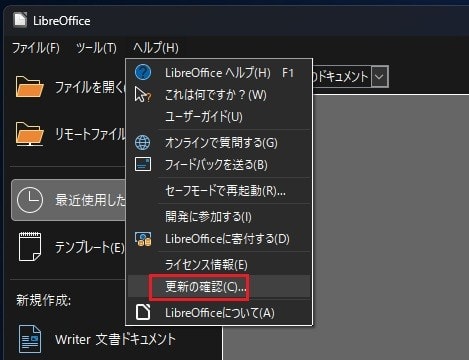Open the ツール(T) menu
The image size is (469, 360).
click(x=96, y=48)
